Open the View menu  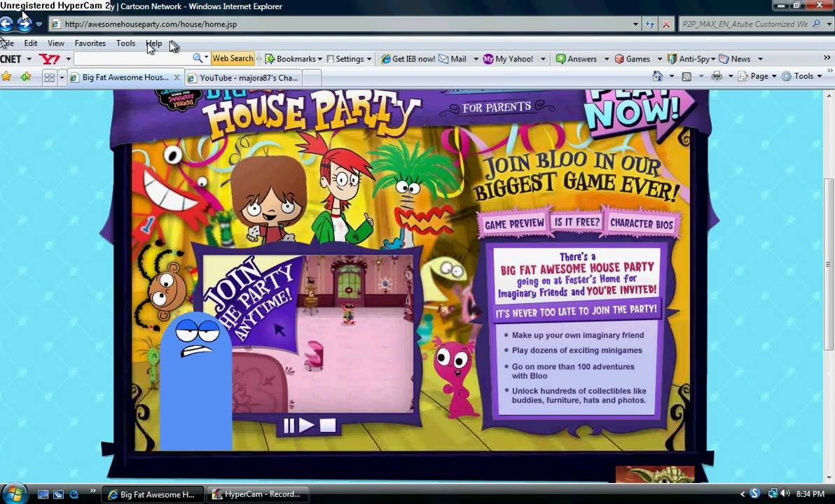[x=56, y=43]
